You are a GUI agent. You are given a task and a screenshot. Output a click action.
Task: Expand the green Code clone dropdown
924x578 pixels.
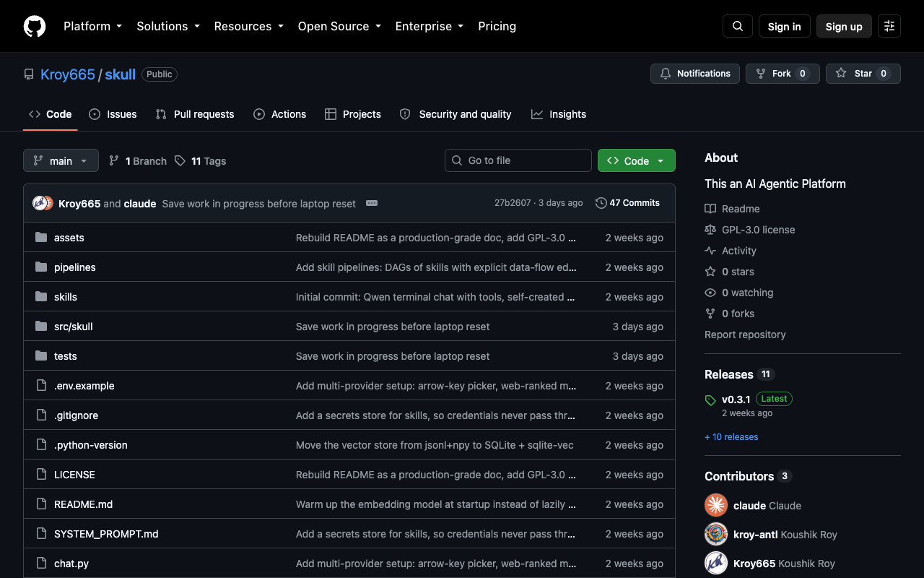637,160
